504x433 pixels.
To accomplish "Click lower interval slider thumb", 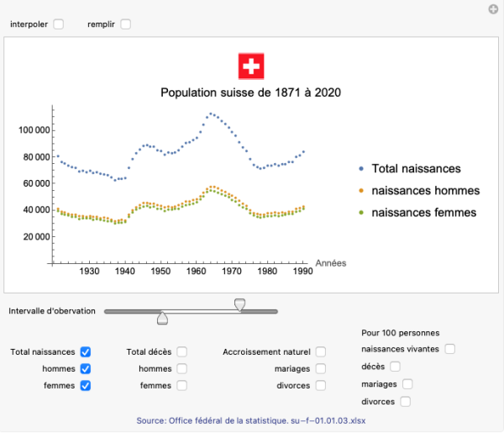I will [163, 318].
